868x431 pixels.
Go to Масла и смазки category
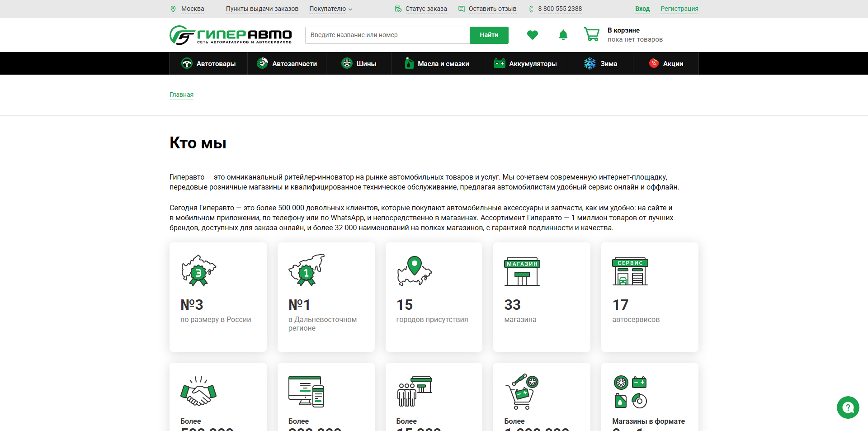[437, 64]
